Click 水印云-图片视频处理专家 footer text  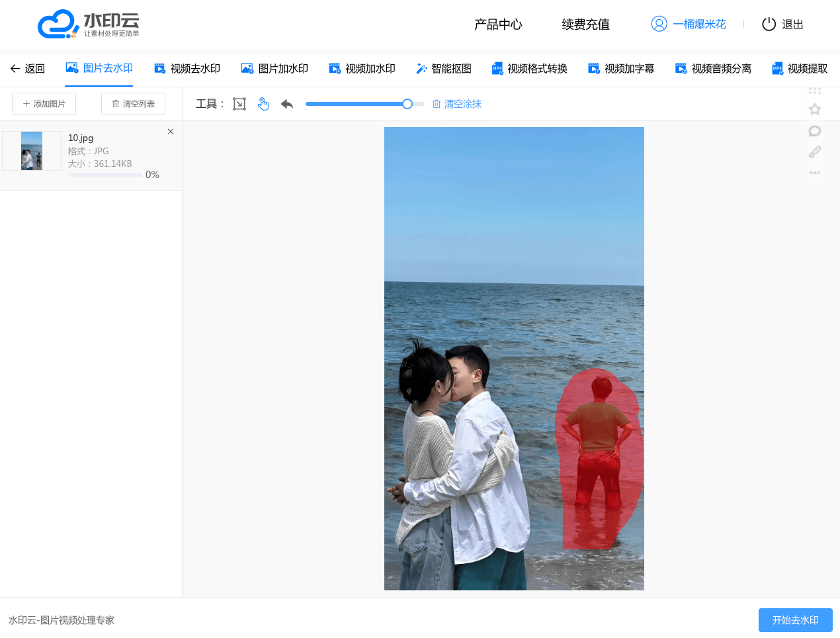(62, 620)
